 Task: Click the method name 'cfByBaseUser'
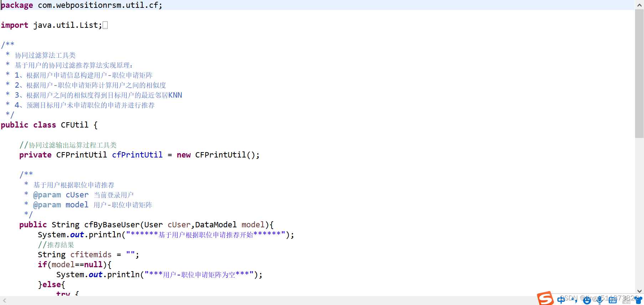tap(112, 225)
